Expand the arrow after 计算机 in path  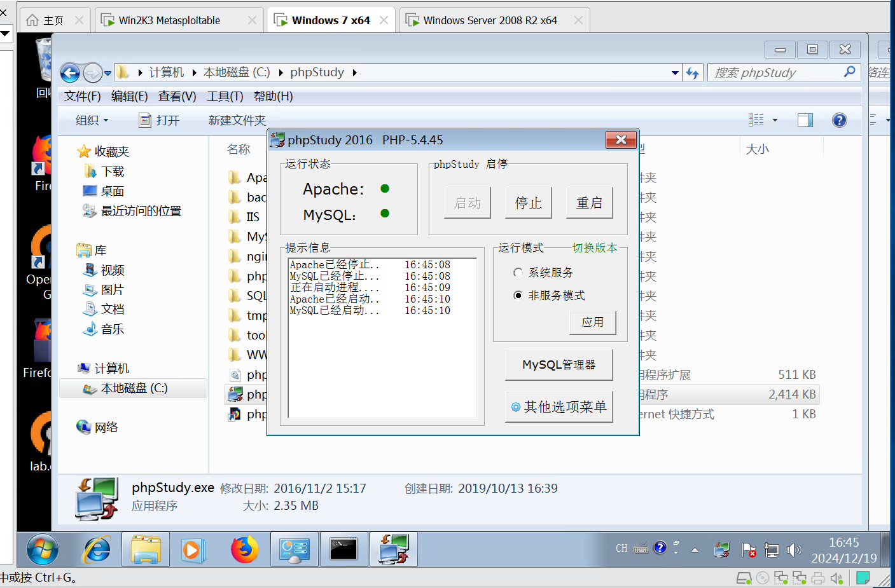[x=194, y=73]
